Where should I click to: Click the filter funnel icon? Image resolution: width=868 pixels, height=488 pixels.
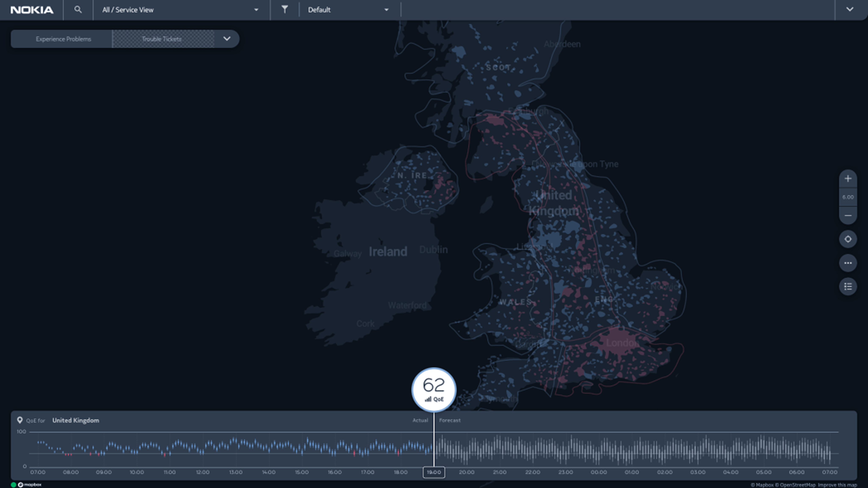tap(285, 10)
